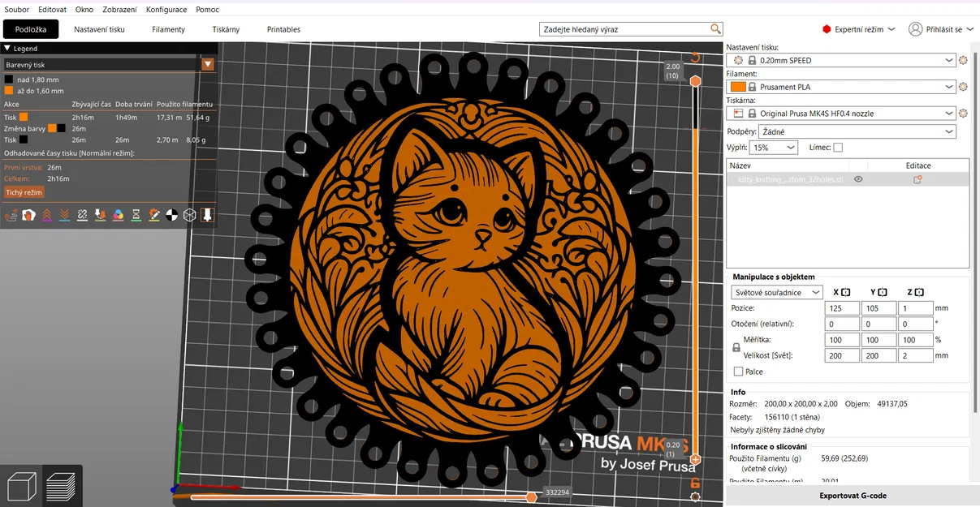
Task: Open the Podpěry Žádné dropdown
Action: [x=858, y=131]
